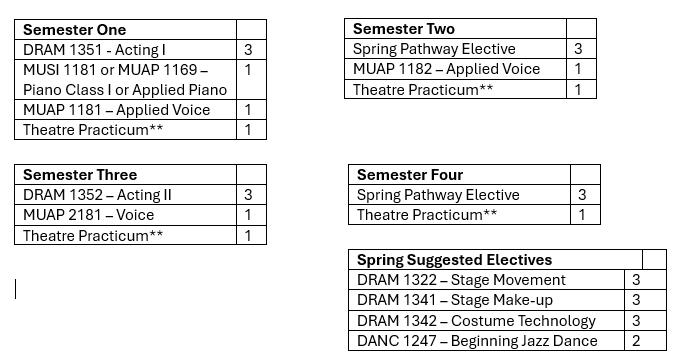Click the MUAP 1181 – Applied Voice cell
This screenshot has height=360, width=677.
[x=126, y=110]
